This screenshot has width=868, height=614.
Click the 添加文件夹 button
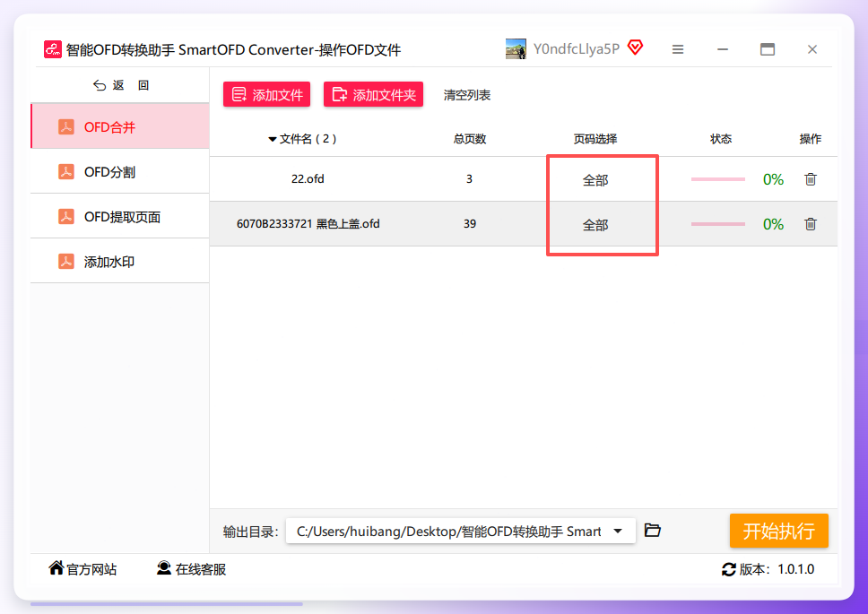tap(374, 95)
